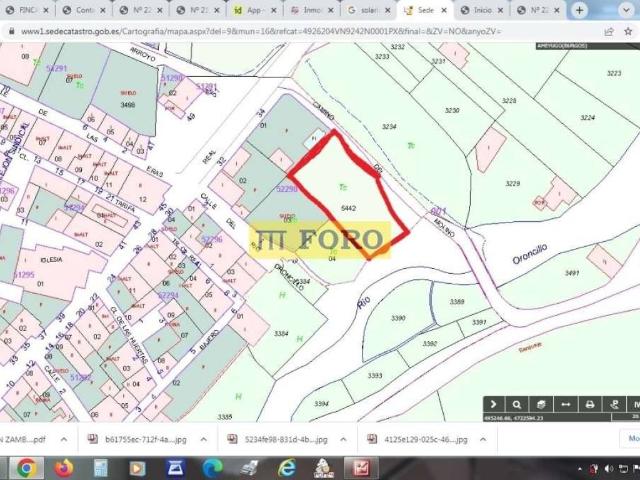Open the red chart app taskbar icon
Screen dimensions: 640x480
pyautogui.click(x=361, y=468)
